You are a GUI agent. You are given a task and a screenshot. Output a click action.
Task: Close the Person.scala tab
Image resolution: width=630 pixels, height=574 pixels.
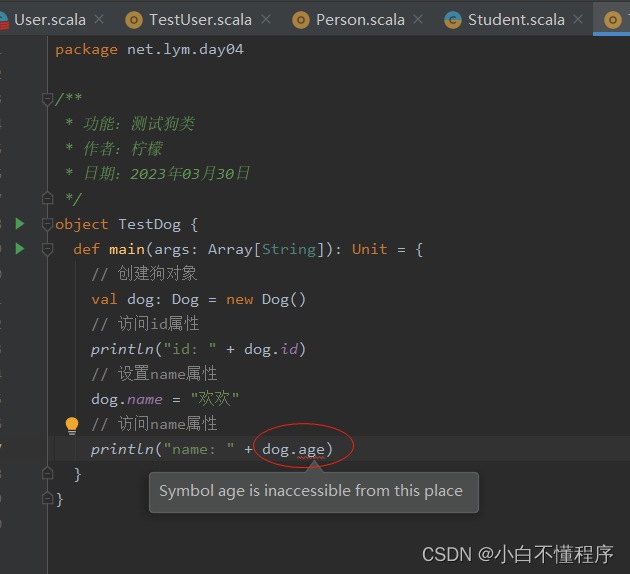click(418, 19)
